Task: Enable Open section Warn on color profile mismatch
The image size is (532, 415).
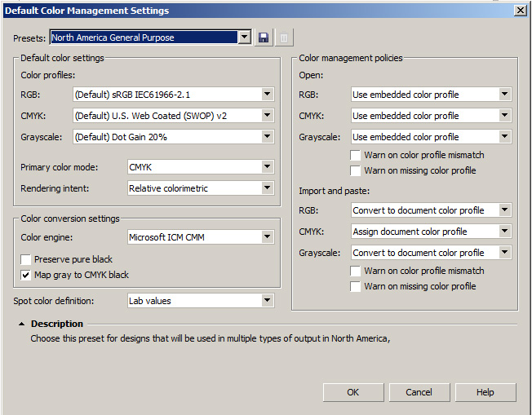Action: click(355, 155)
